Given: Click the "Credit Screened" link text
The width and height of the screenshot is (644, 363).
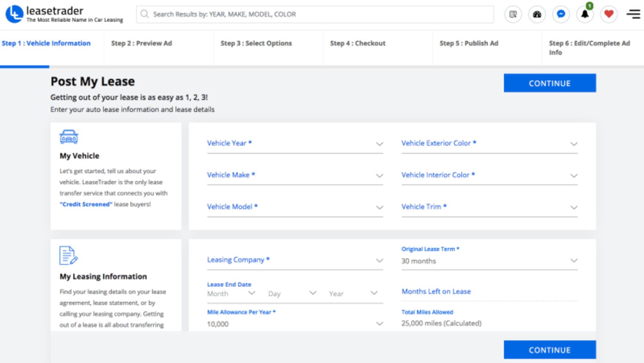Looking at the screenshot, I should click(x=86, y=204).
